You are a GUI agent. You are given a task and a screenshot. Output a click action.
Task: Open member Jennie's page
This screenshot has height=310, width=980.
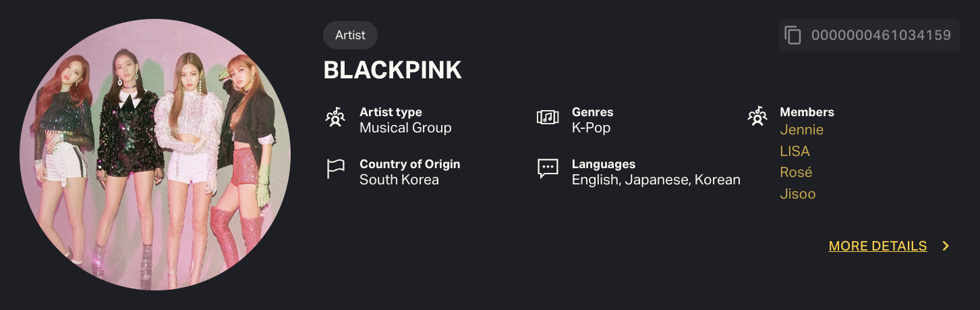[801, 130]
